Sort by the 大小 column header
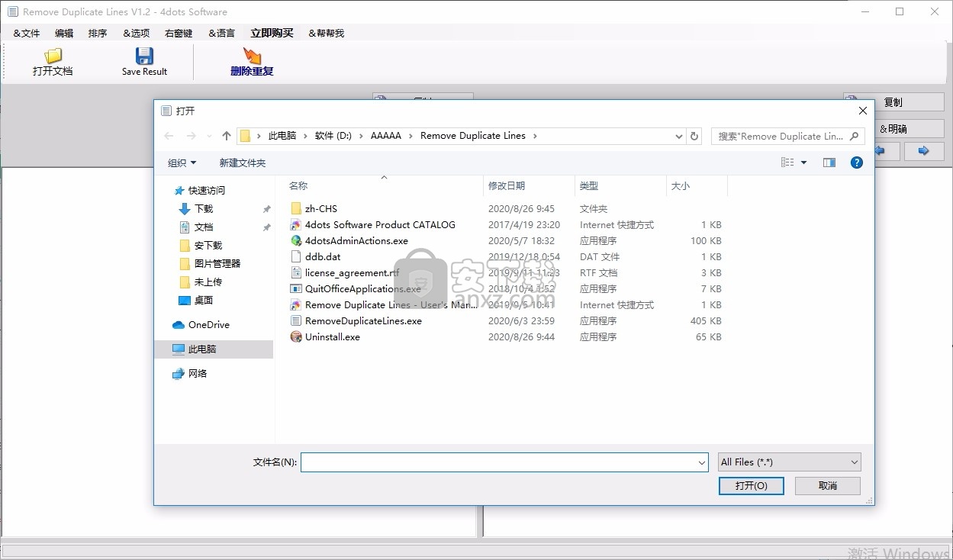The height and width of the screenshot is (560, 953). pyautogui.click(x=697, y=185)
